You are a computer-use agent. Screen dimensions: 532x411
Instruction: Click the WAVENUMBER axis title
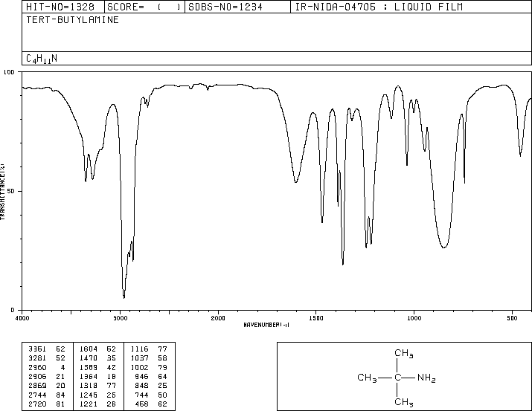pos(266,325)
